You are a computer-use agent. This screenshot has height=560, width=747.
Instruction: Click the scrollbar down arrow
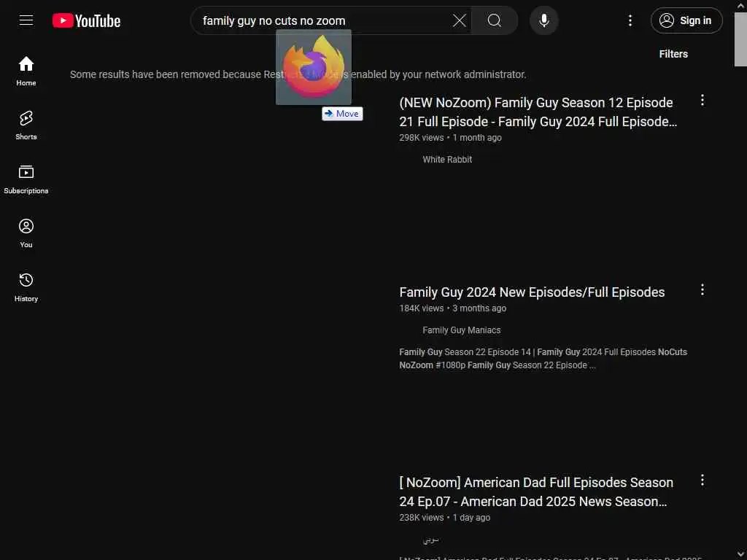(740, 555)
